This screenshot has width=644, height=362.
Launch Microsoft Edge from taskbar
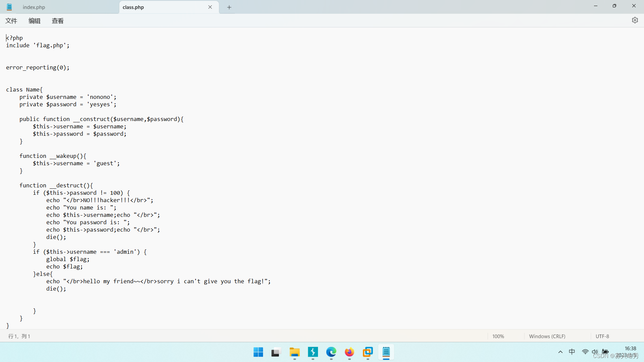(331, 352)
